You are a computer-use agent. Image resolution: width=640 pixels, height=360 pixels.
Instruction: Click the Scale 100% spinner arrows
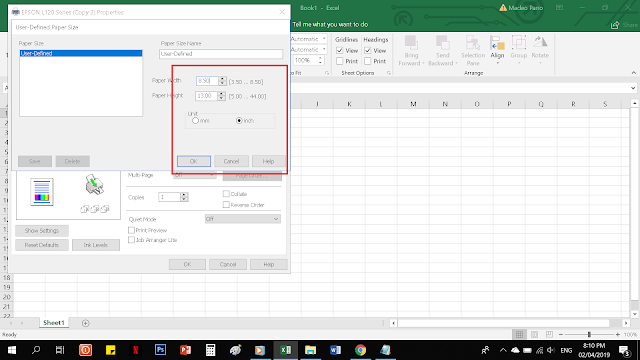320,60
